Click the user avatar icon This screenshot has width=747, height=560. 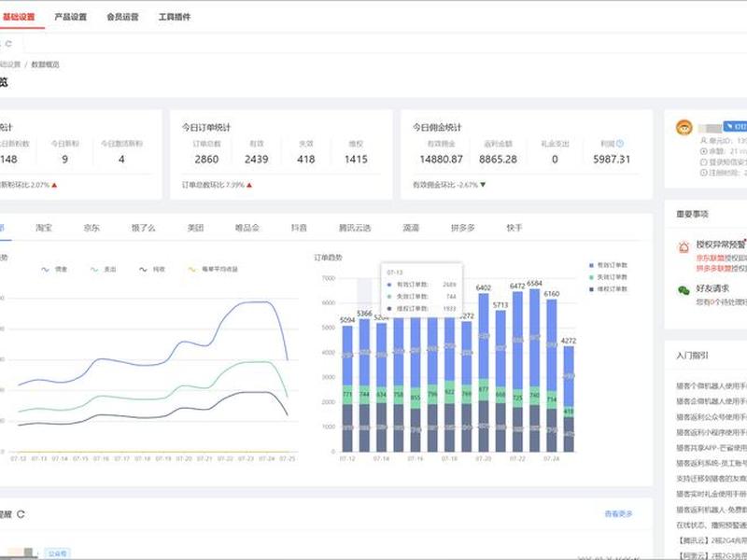684,127
